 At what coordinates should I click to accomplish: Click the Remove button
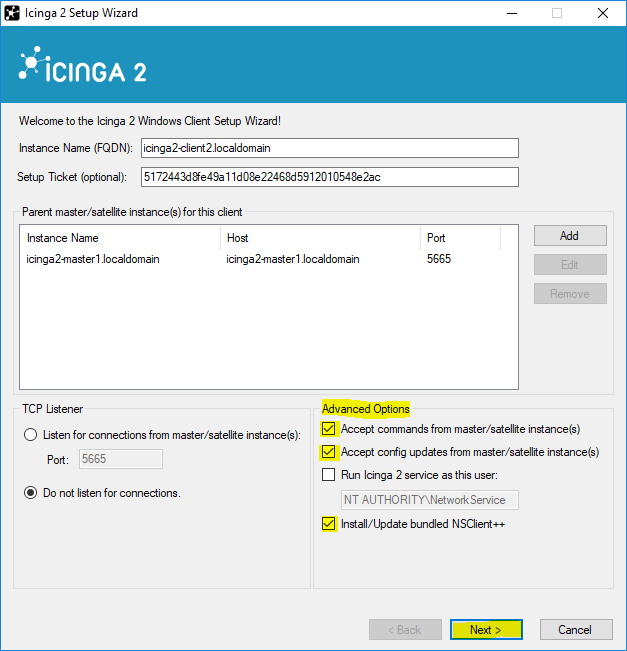(x=570, y=294)
